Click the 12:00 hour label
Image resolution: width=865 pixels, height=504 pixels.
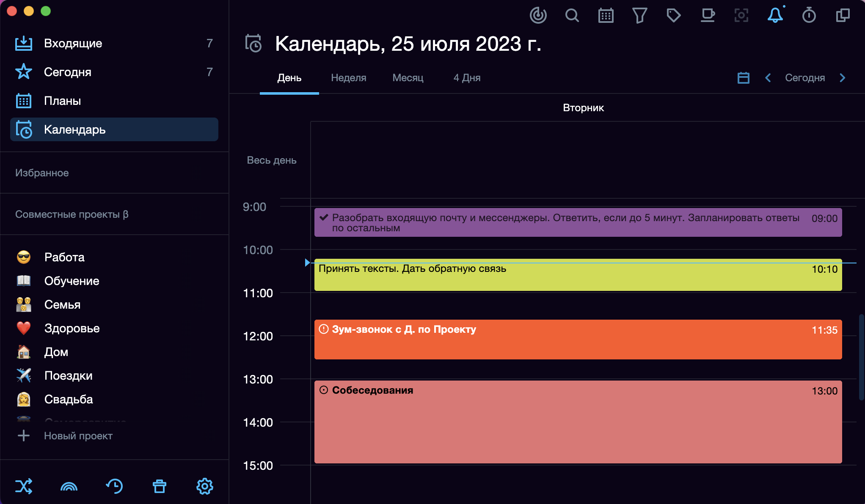coord(258,336)
